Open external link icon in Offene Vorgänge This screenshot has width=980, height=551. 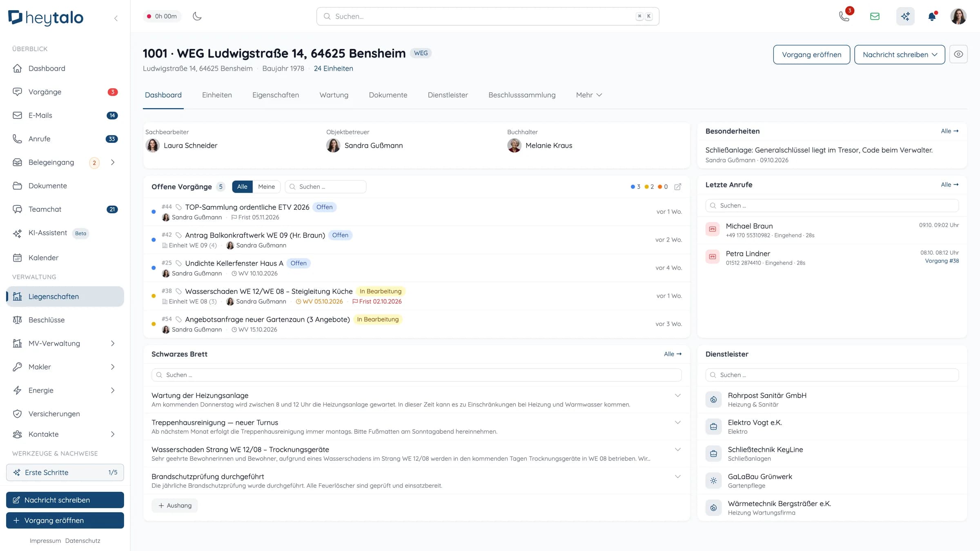click(678, 187)
